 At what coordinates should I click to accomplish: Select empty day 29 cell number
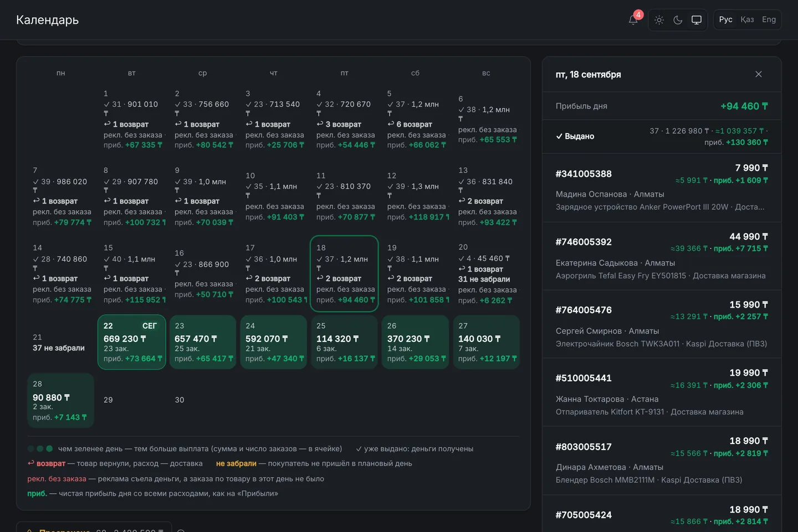pyautogui.click(x=108, y=400)
